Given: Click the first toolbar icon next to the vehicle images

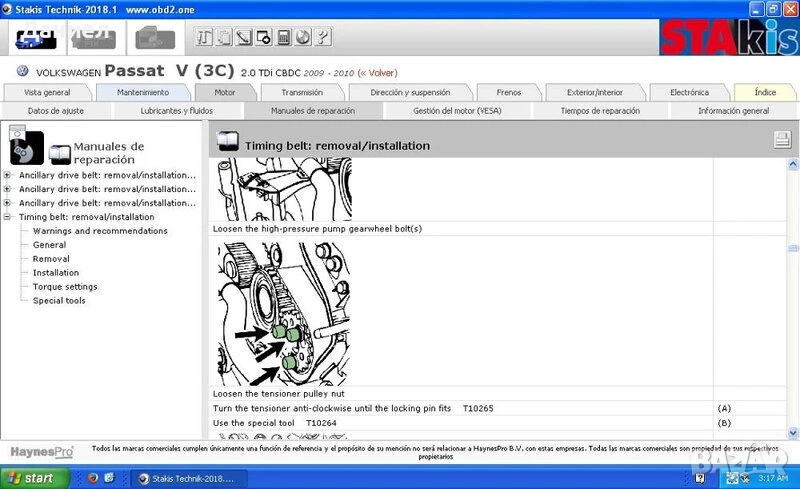Looking at the screenshot, I should click(203, 39).
